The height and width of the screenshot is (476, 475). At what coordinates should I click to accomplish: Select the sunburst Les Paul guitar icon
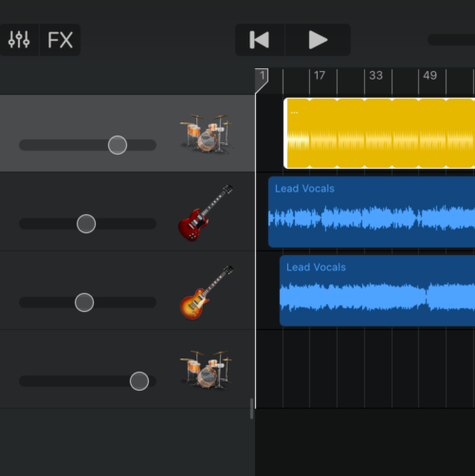pos(206,293)
